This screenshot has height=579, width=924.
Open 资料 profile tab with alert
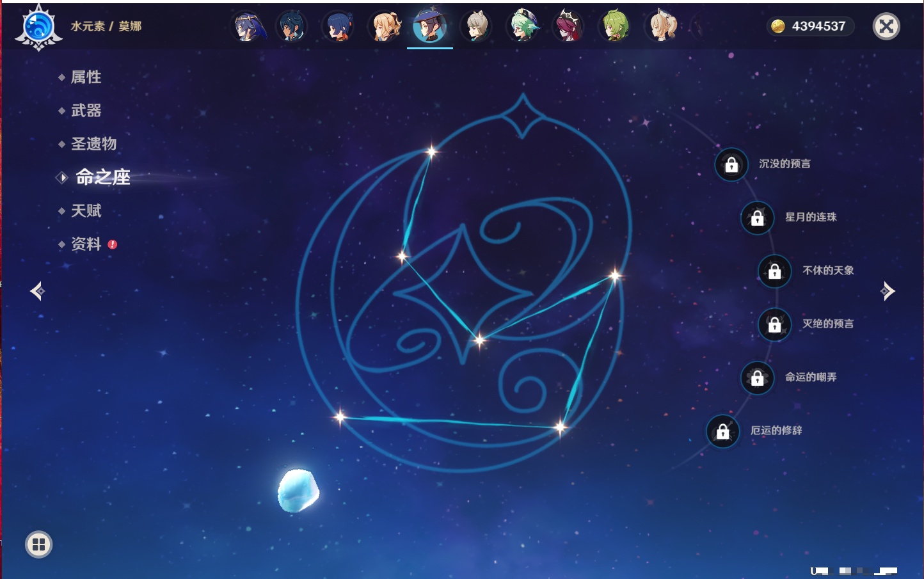pyautogui.click(x=86, y=244)
